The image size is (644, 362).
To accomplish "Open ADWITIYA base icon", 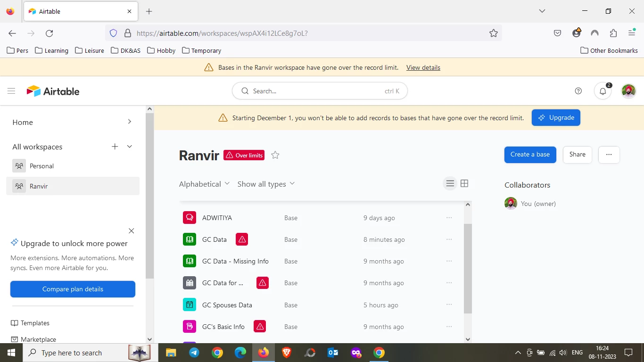I will click(x=190, y=218).
